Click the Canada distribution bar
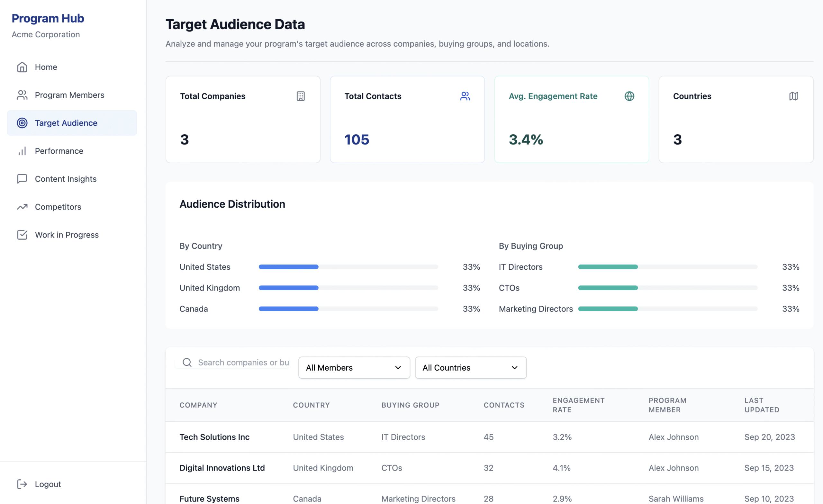The width and height of the screenshot is (823, 504). coord(348,309)
